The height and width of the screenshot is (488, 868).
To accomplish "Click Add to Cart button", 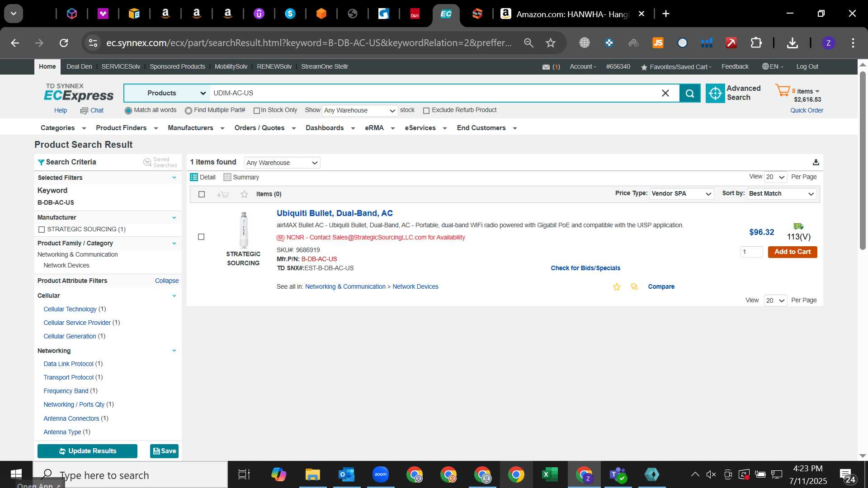I will (792, 252).
